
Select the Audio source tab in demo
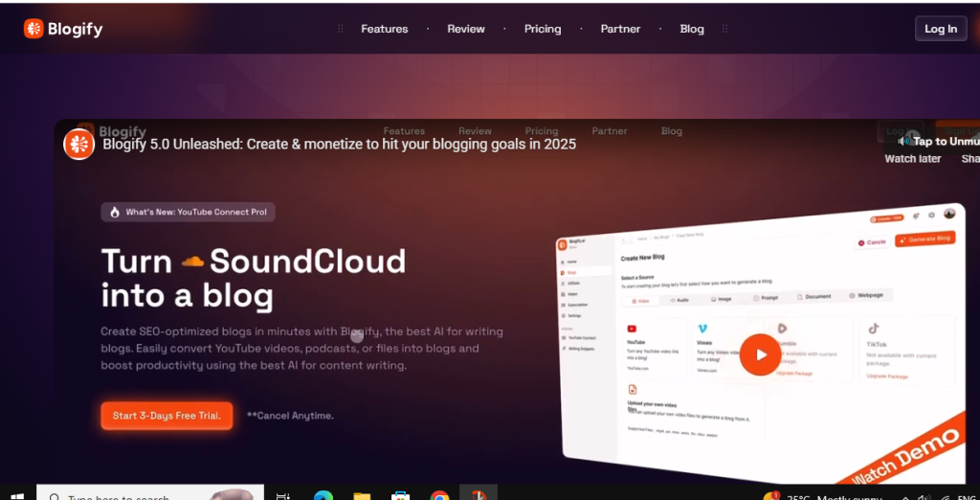pos(679,301)
